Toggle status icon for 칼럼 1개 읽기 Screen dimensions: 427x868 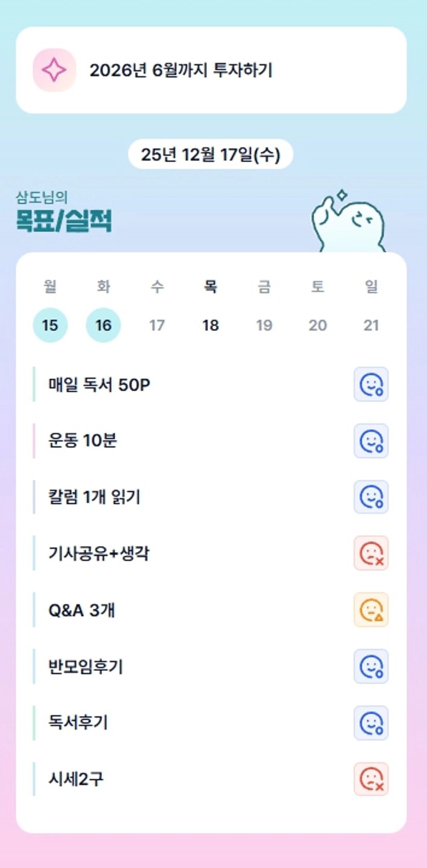tap(371, 497)
